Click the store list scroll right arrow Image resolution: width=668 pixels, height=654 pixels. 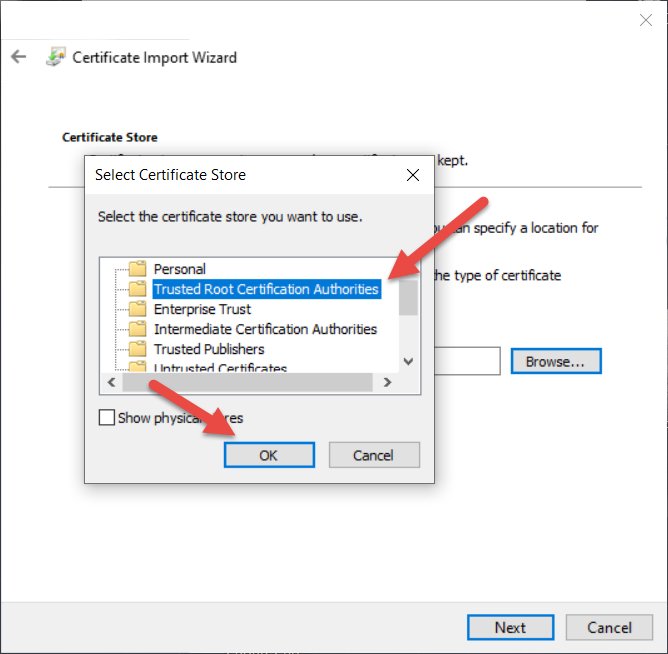[387, 383]
